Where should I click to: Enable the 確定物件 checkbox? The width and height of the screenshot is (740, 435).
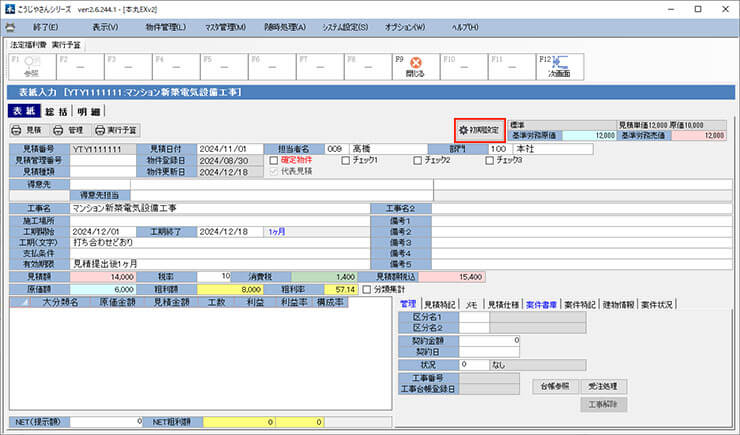pyautogui.click(x=274, y=160)
